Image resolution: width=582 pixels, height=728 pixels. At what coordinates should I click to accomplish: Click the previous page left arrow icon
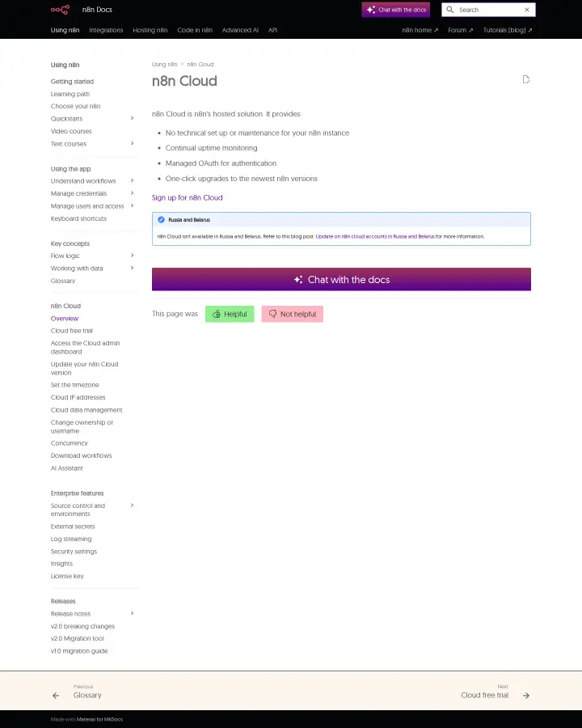(56, 696)
